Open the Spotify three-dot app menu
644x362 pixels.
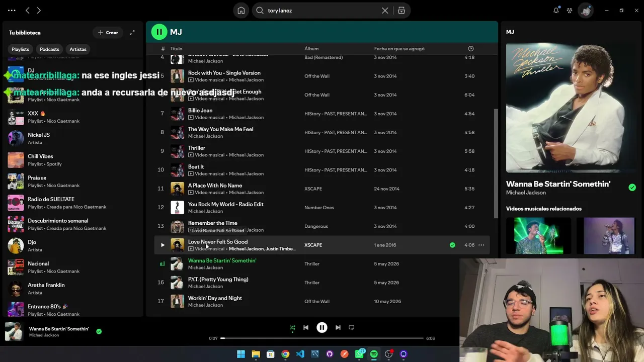pos(12,10)
